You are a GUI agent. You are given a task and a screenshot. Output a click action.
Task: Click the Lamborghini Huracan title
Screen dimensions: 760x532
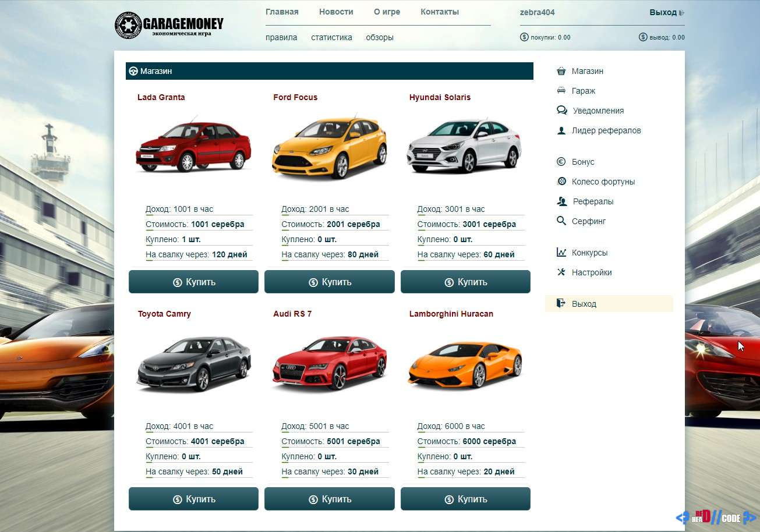tap(451, 314)
